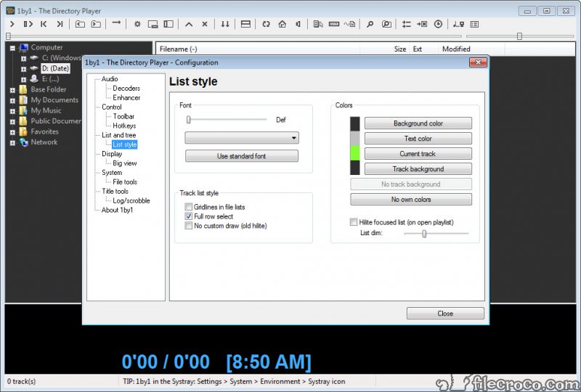
Task: Click the home icon in toolbar
Action: coord(282,24)
